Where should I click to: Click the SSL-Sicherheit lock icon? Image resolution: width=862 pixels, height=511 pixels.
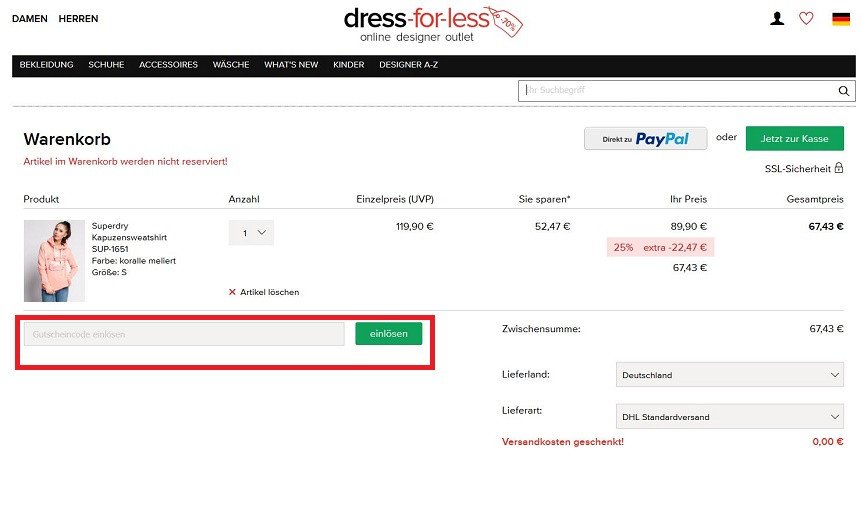click(838, 168)
